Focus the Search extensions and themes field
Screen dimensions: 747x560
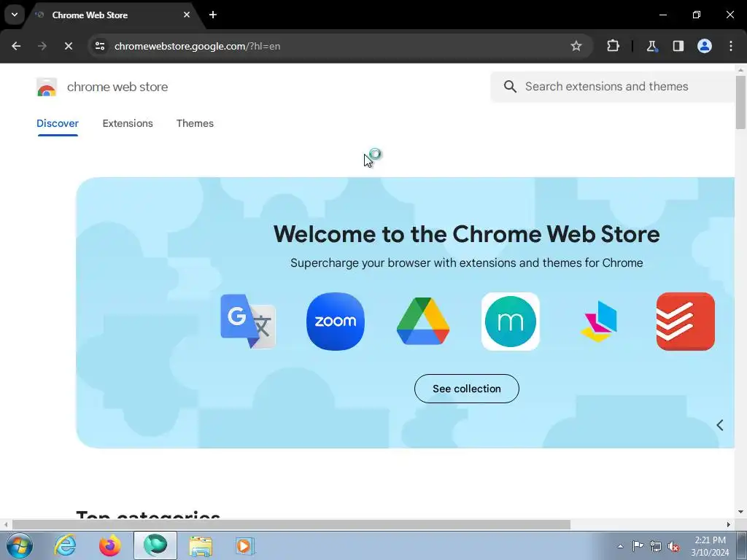click(x=612, y=87)
